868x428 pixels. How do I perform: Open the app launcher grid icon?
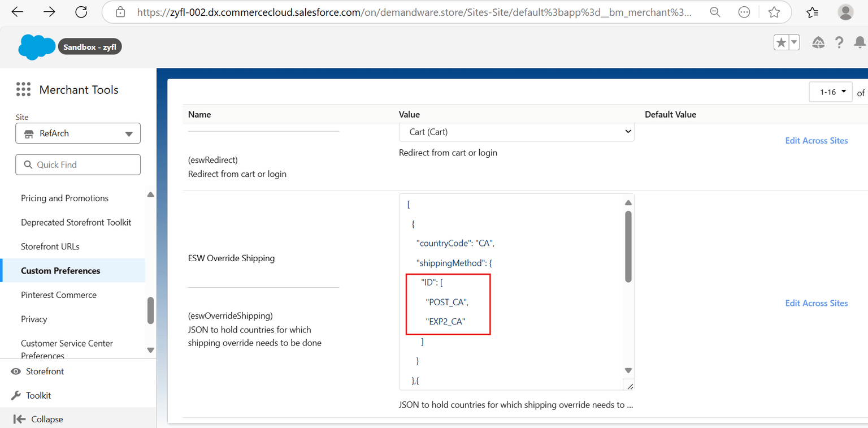23,89
